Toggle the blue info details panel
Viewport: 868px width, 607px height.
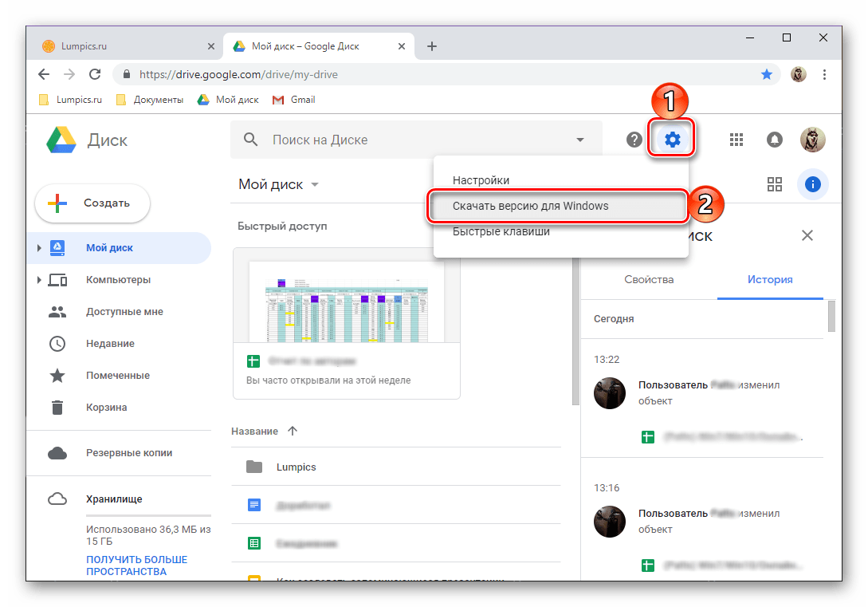[813, 184]
